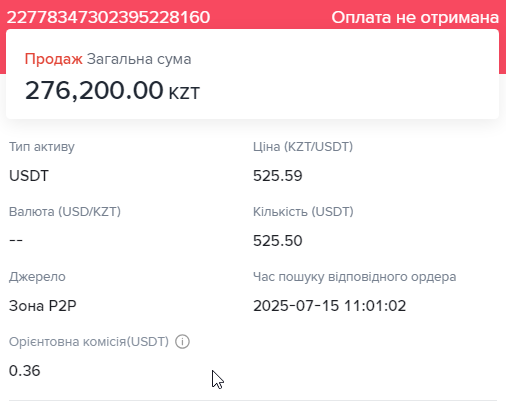Select the USDT asset type value
Viewport: 506px width, 406px height.
(29, 176)
